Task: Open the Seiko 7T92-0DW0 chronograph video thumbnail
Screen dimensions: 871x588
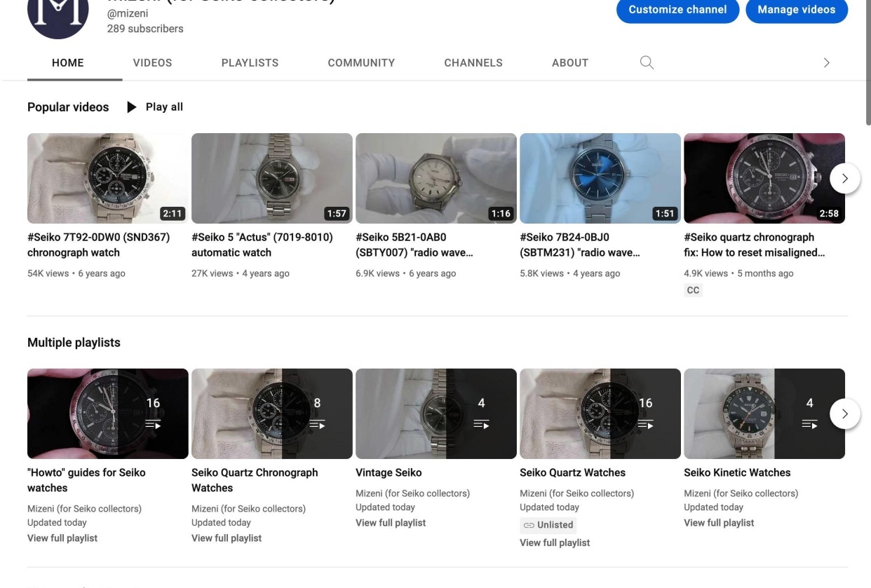Action: [108, 178]
